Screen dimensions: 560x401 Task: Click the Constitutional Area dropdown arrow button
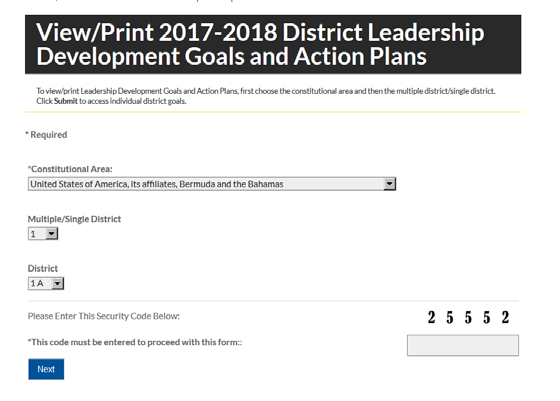[x=389, y=184]
